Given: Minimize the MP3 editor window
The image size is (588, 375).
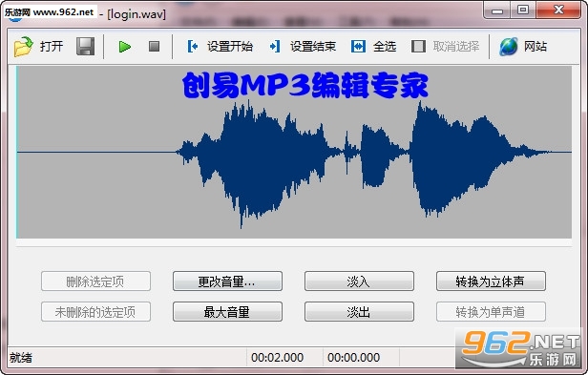Looking at the screenshot, I should coord(496,10).
